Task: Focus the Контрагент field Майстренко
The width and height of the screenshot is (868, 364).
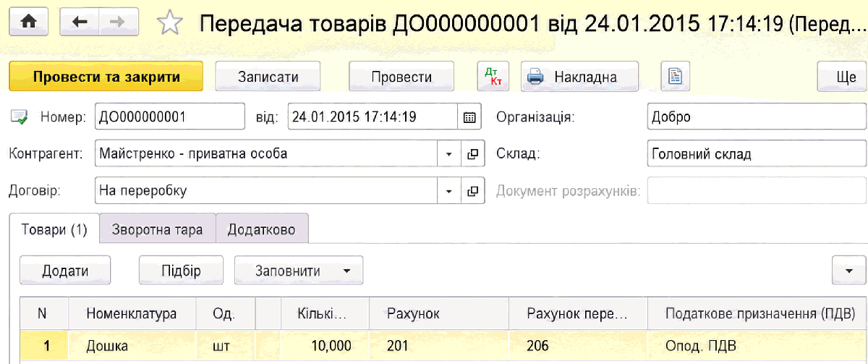Action: tap(266, 154)
